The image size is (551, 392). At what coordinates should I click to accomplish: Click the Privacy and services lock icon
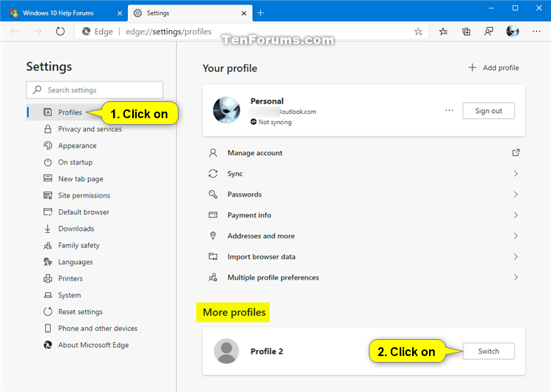click(x=48, y=129)
